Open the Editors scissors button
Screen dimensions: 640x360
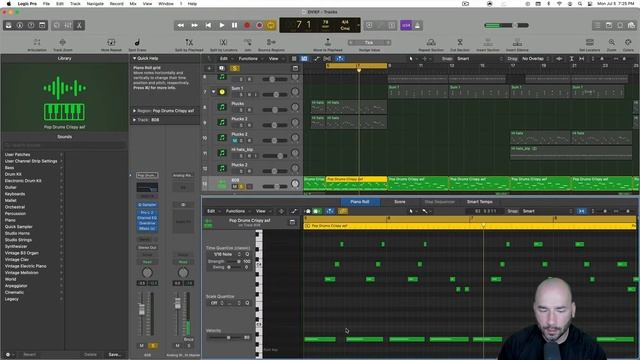(79, 25)
